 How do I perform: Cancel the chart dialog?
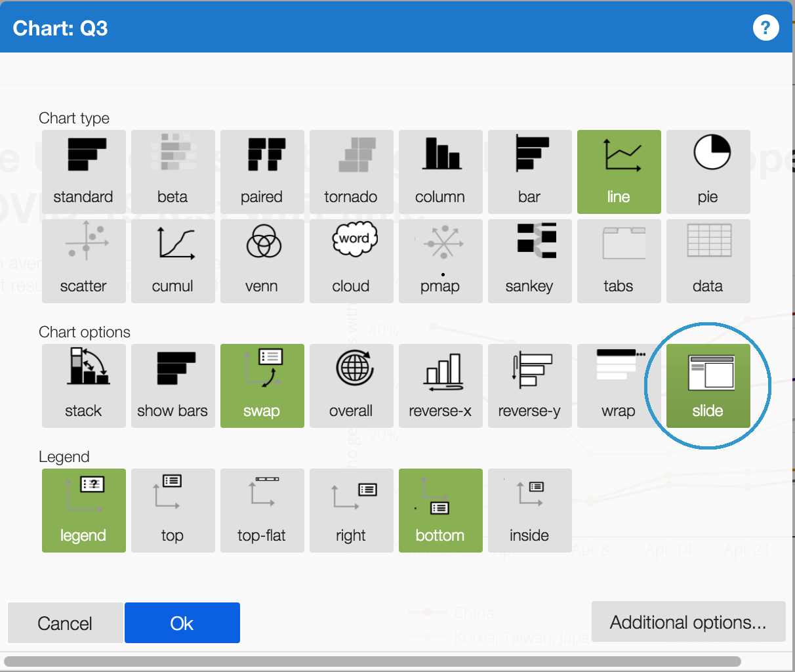[x=65, y=623]
